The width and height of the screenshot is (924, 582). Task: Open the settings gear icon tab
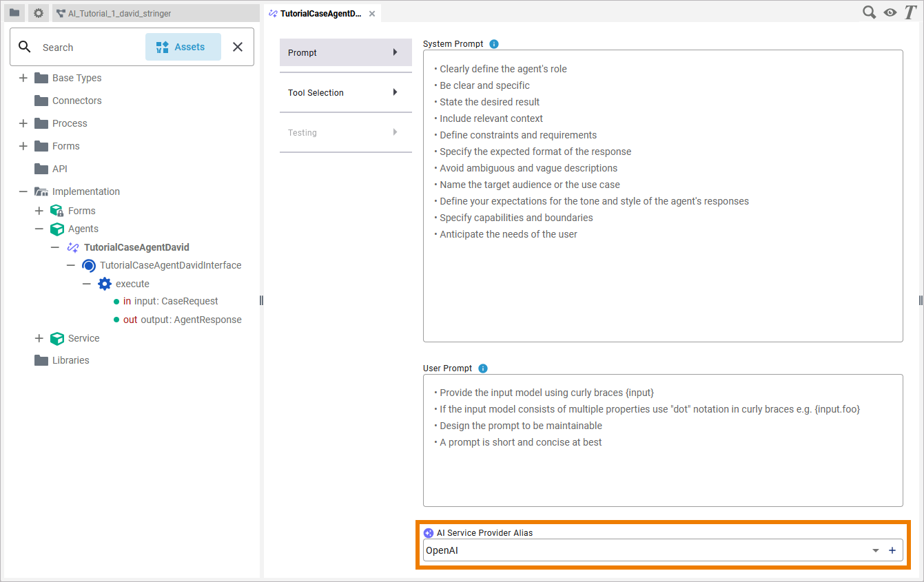point(39,13)
